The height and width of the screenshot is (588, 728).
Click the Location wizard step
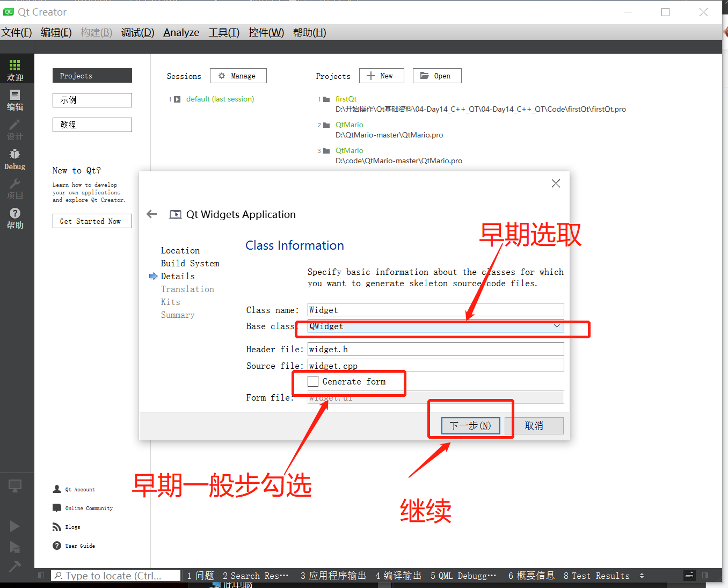(x=180, y=250)
